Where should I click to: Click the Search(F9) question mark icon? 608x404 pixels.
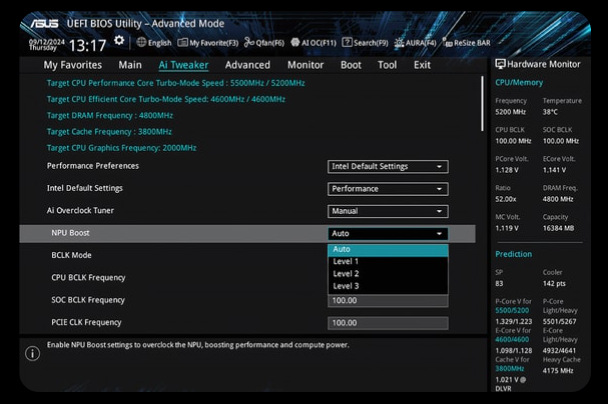pos(347,42)
